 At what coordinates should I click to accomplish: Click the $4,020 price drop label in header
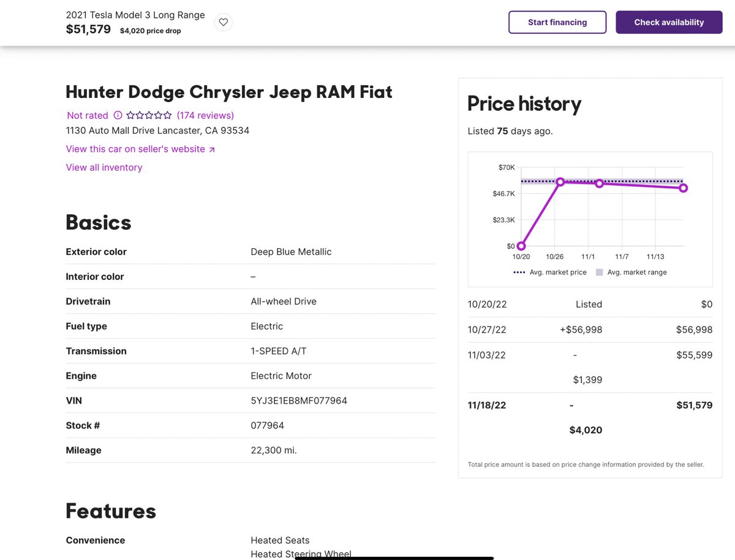click(150, 31)
